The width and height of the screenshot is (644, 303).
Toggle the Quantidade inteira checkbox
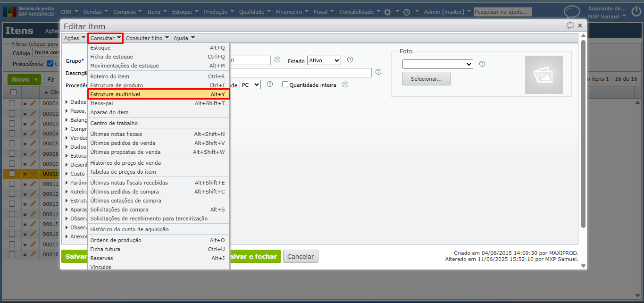(x=285, y=84)
